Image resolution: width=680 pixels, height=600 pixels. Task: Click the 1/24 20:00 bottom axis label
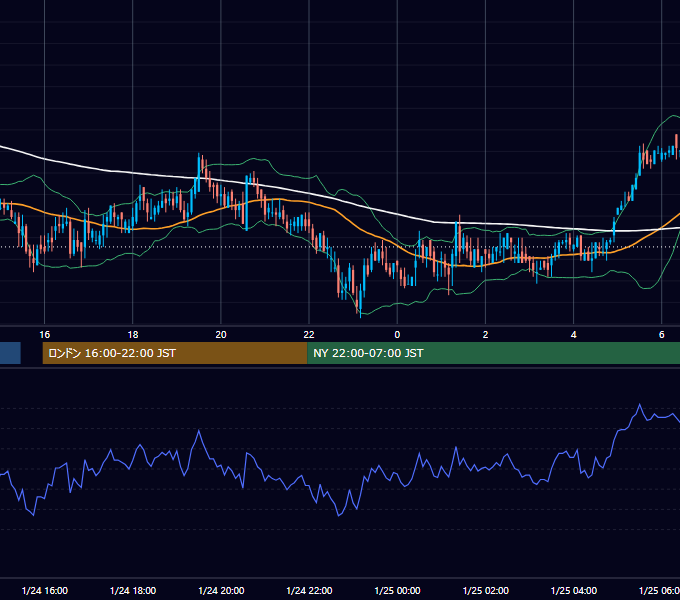click(x=221, y=590)
